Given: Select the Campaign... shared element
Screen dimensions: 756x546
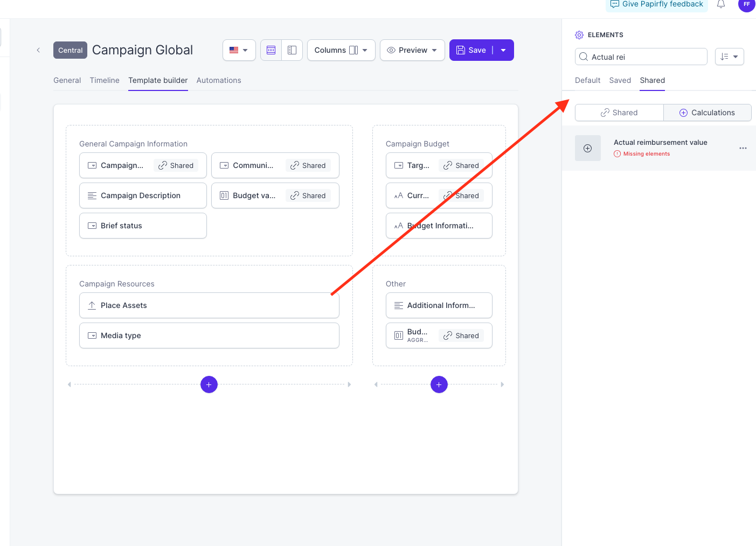Looking at the screenshot, I should point(143,165).
